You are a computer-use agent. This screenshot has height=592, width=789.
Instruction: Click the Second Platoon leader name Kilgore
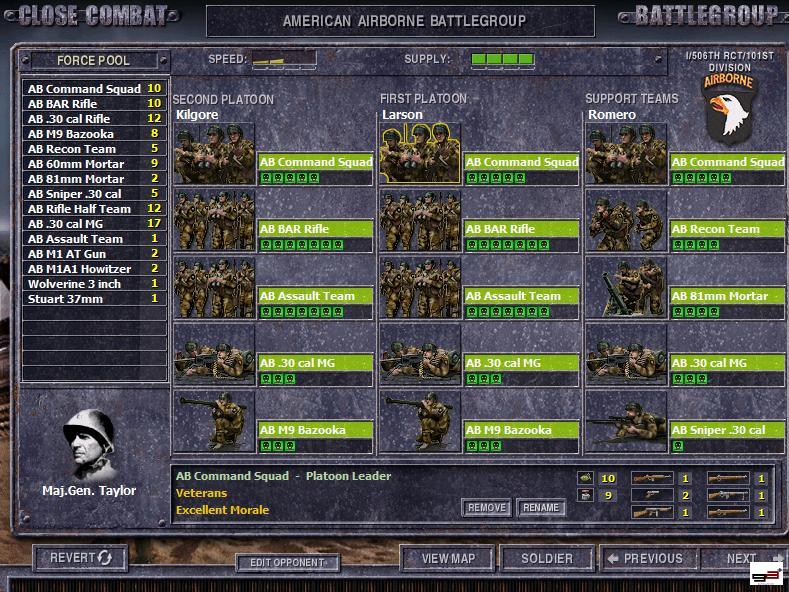pos(197,115)
